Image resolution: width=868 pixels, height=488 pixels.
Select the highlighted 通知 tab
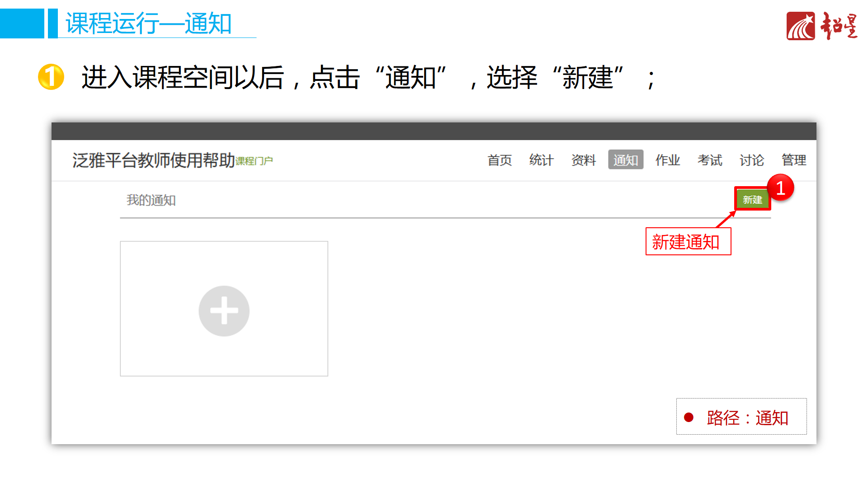[x=625, y=160]
